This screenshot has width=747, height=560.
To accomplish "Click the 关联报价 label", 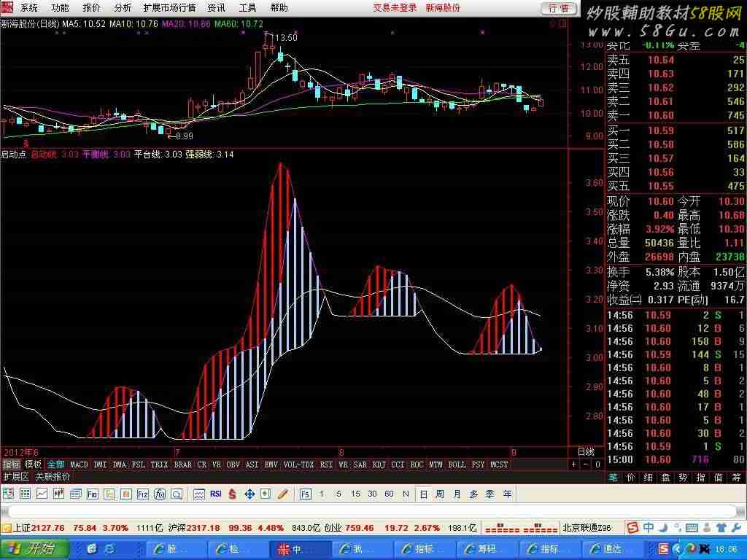I will coord(53,477).
